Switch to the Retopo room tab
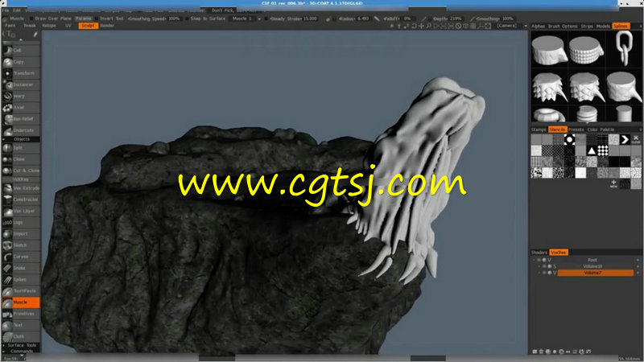This screenshot has width=644, height=362. click(x=49, y=26)
